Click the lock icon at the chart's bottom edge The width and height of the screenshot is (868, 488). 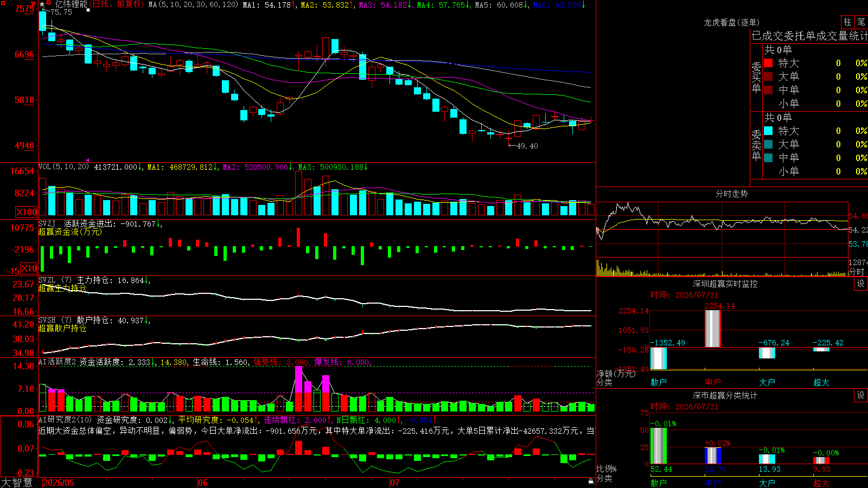pyautogui.click(x=591, y=481)
